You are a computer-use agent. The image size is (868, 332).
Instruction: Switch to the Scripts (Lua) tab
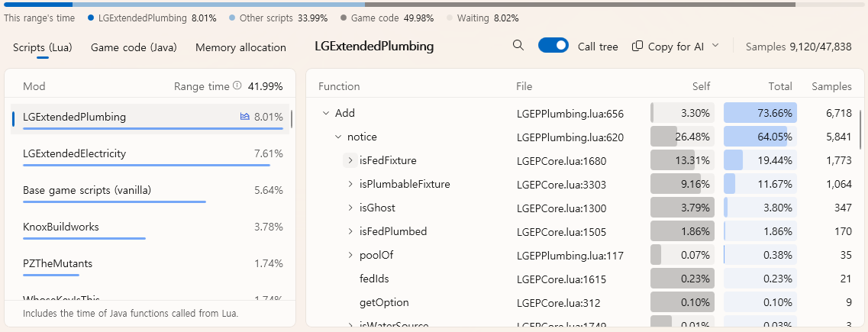[43, 47]
